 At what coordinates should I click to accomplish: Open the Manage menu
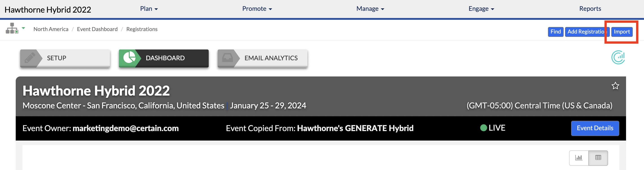pyautogui.click(x=370, y=9)
